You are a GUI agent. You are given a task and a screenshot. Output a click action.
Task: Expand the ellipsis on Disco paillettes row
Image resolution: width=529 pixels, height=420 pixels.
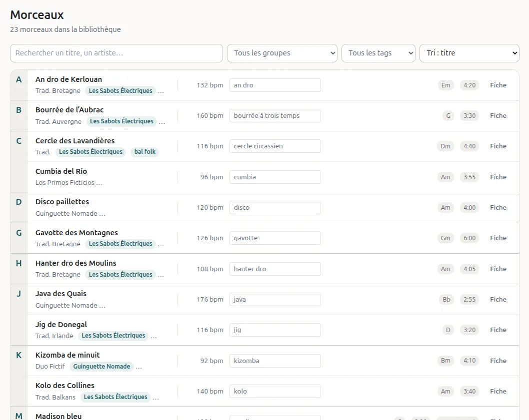(102, 214)
